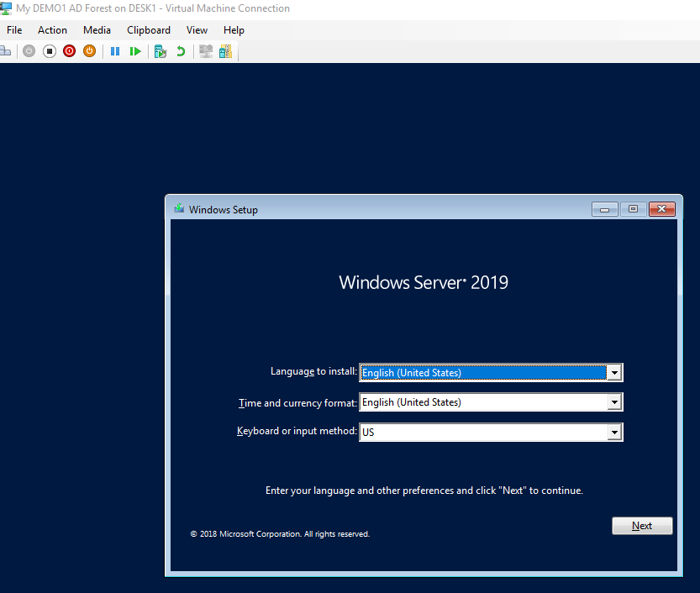Open the Time and currency format dropdown
The image size is (700, 593).
coord(614,402)
